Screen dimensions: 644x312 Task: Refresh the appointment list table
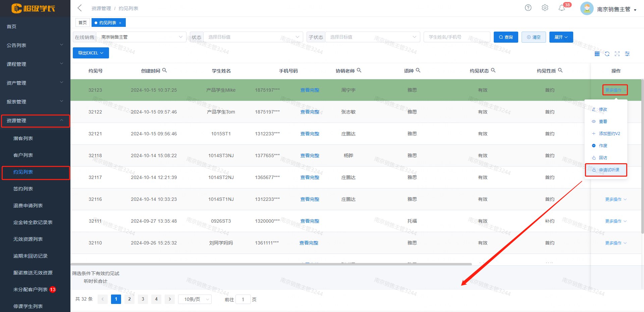tap(607, 54)
